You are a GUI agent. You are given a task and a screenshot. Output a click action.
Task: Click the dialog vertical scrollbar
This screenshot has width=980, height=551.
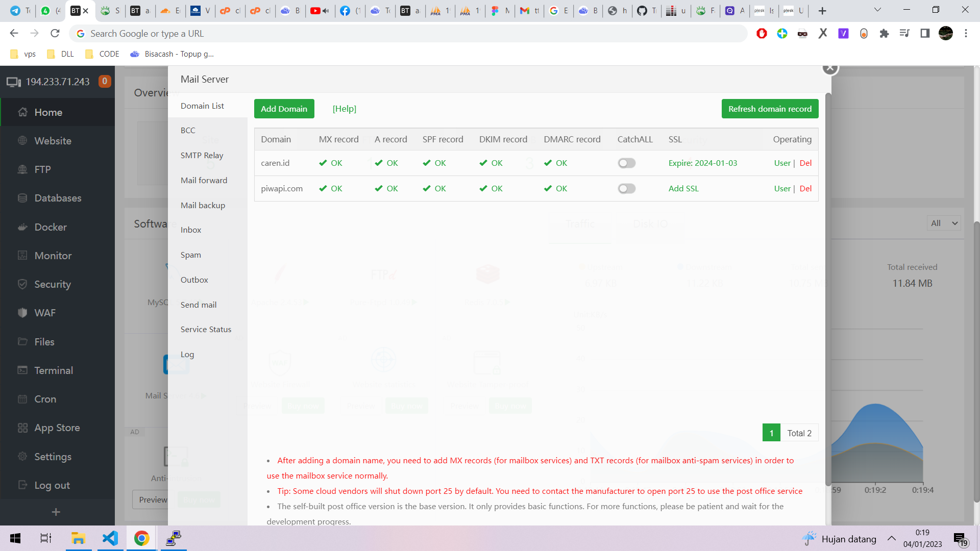(x=828, y=286)
